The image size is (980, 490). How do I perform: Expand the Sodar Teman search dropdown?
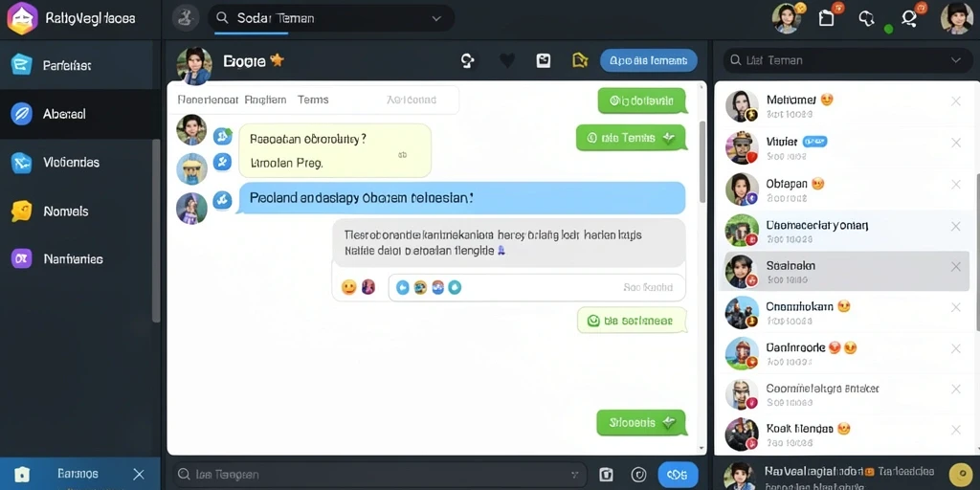tap(436, 19)
